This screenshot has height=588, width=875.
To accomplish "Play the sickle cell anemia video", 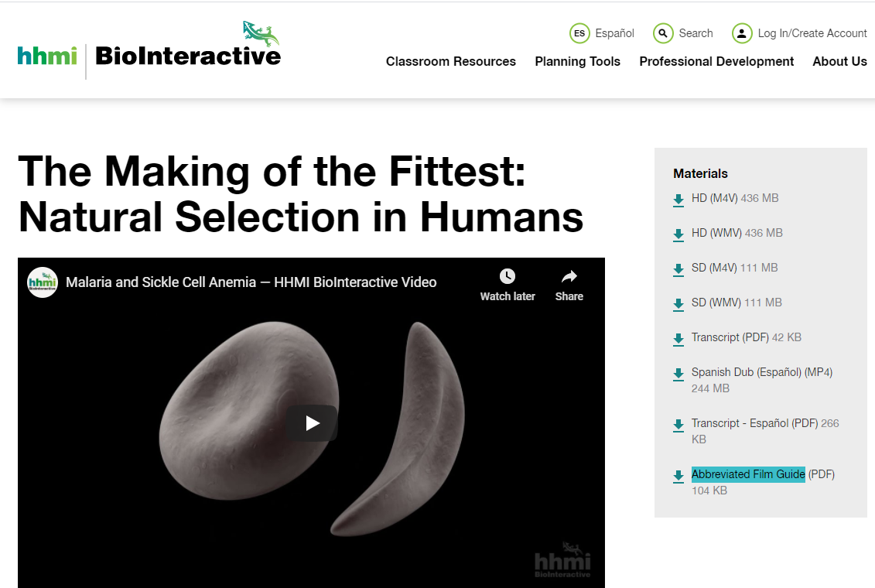I will 312,423.
